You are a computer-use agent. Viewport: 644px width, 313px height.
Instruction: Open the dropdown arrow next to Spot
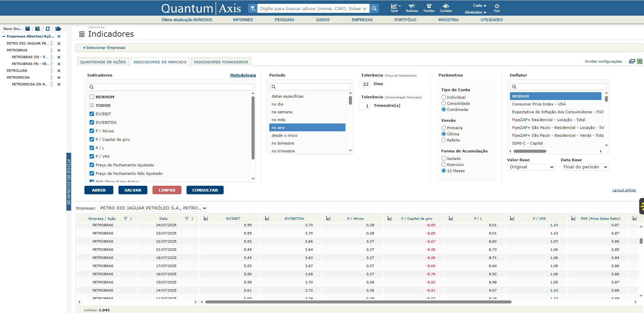click(400, 6)
